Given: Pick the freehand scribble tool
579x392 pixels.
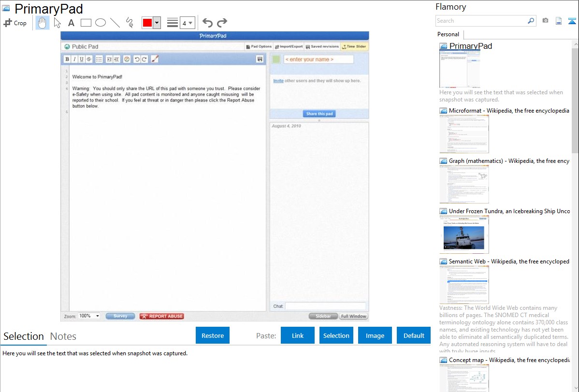Looking at the screenshot, I should coord(130,23).
